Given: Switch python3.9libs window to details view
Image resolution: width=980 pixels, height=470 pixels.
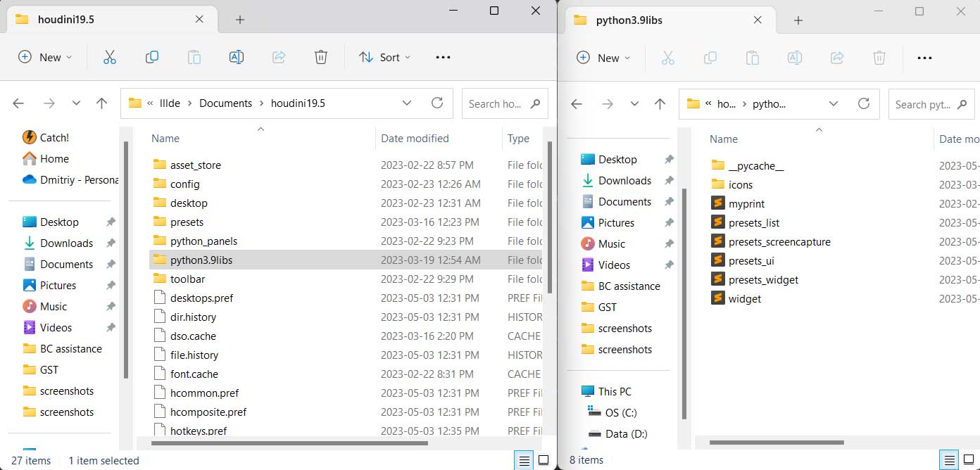Looking at the screenshot, I should coord(950,460).
